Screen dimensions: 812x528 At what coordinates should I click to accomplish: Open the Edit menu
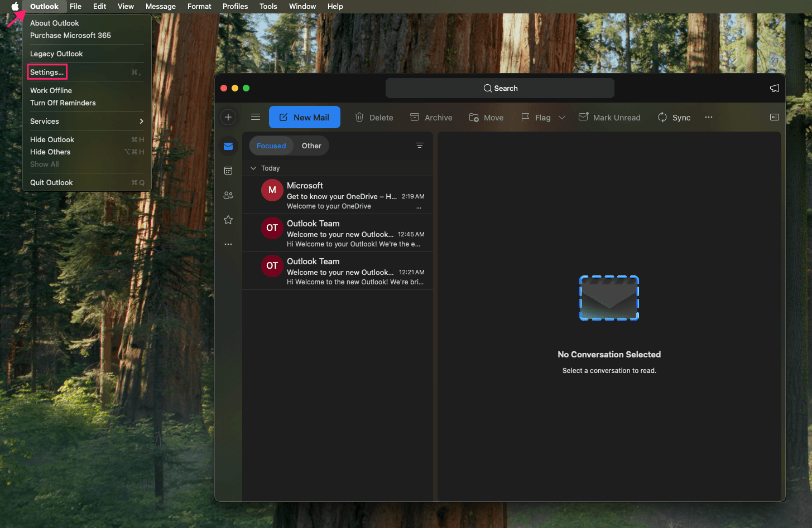tap(100, 6)
